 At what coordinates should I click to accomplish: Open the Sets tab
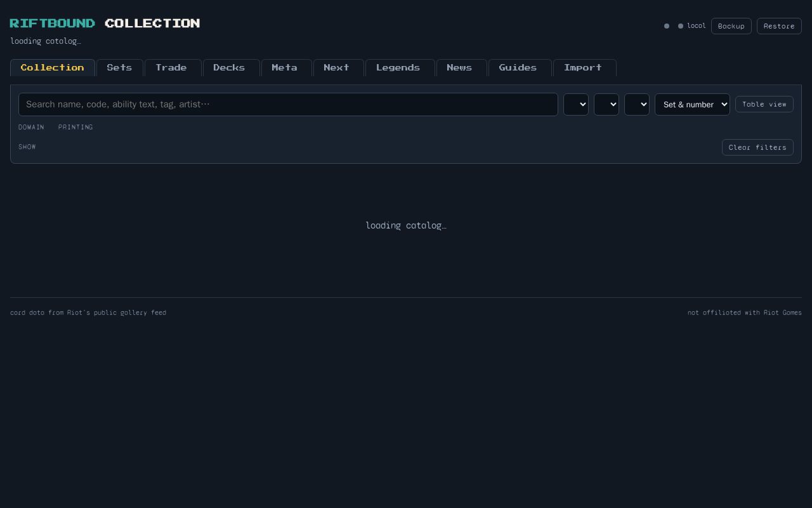click(x=120, y=67)
